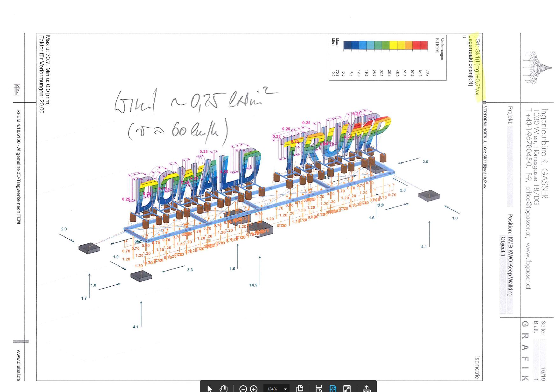Click the Verformungen legend title

tap(442, 49)
